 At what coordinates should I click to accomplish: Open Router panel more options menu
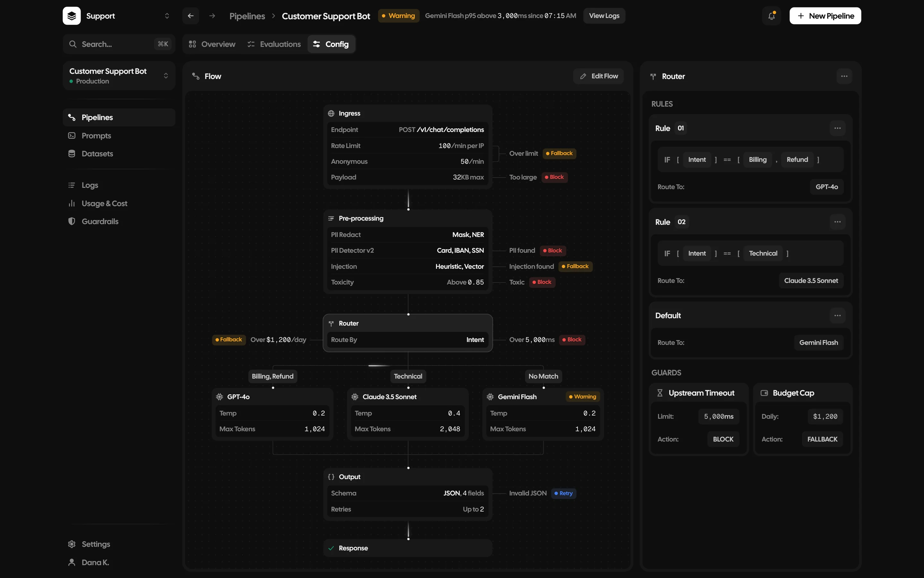pyautogui.click(x=844, y=76)
